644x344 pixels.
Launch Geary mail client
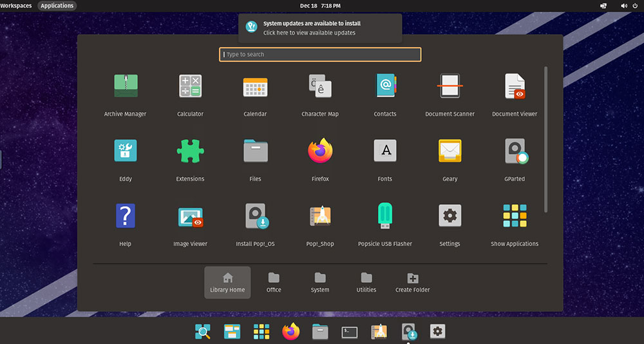pyautogui.click(x=450, y=151)
